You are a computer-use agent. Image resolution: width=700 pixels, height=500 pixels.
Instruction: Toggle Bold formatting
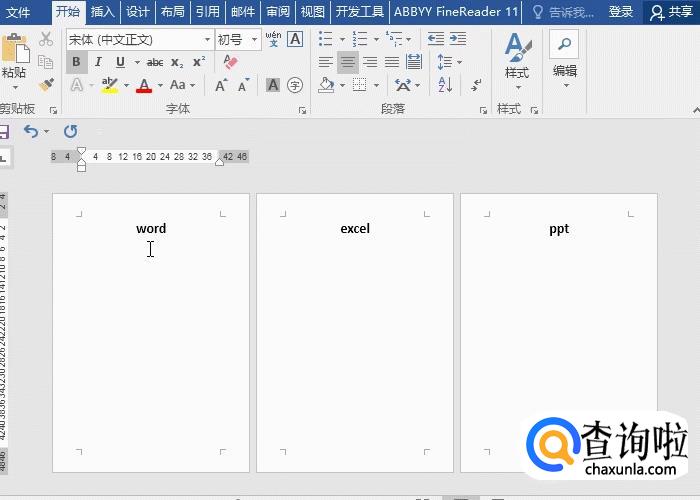76,62
